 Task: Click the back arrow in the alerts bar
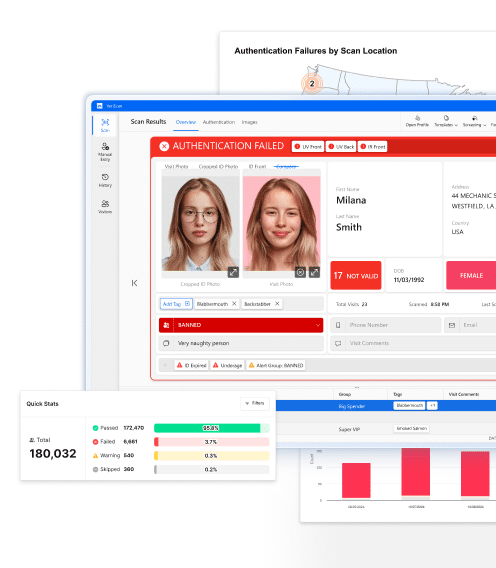[166, 365]
